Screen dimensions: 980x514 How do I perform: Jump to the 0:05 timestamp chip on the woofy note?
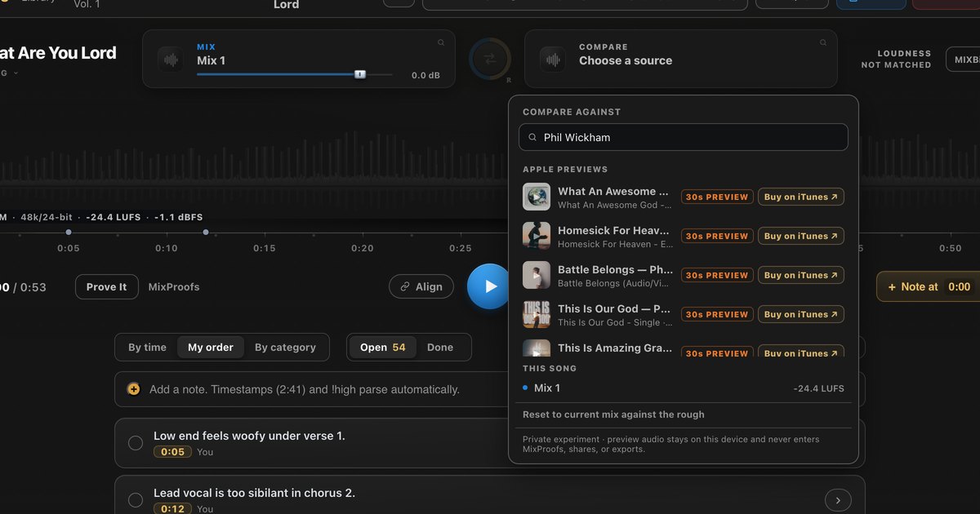pos(172,451)
